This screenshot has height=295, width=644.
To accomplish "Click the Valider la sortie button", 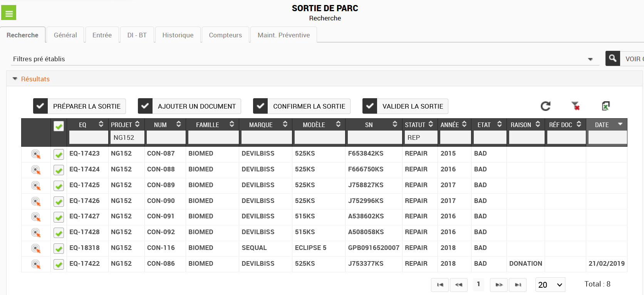I will click(x=405, y=106).
